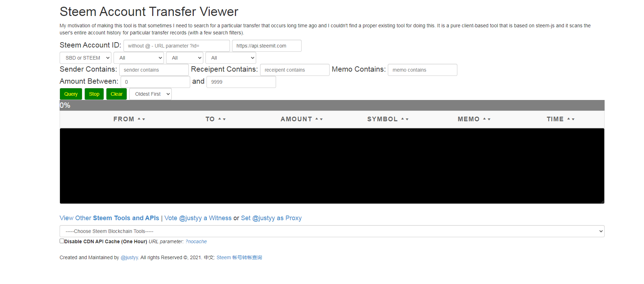This screenshot has height=284, width=644.
Task: Click the green Clear button
Action: pyautogui.click(x=116, y=94)
